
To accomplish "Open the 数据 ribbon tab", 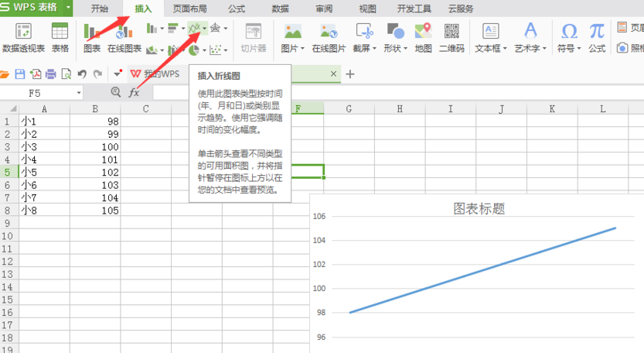I will tap(280, 9).
